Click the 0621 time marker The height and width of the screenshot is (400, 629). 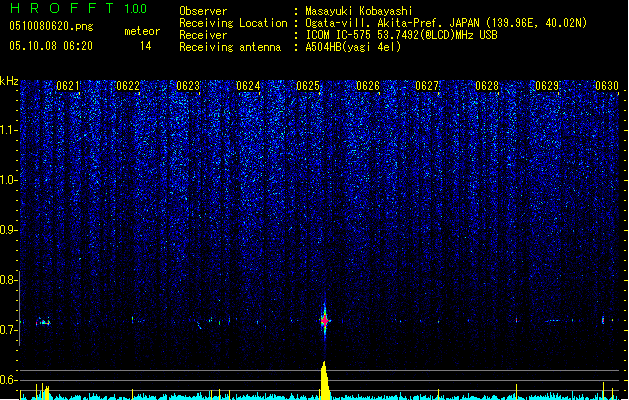click(x=68, y=86)
